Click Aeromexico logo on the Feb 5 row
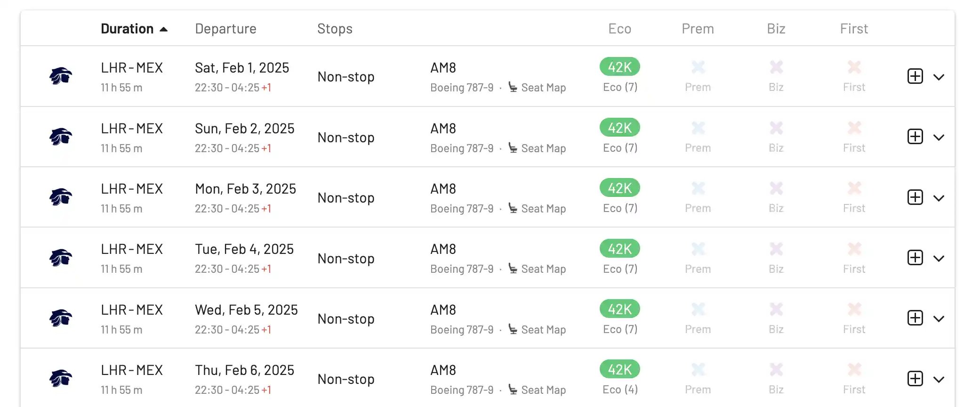 tap(61, 318)
